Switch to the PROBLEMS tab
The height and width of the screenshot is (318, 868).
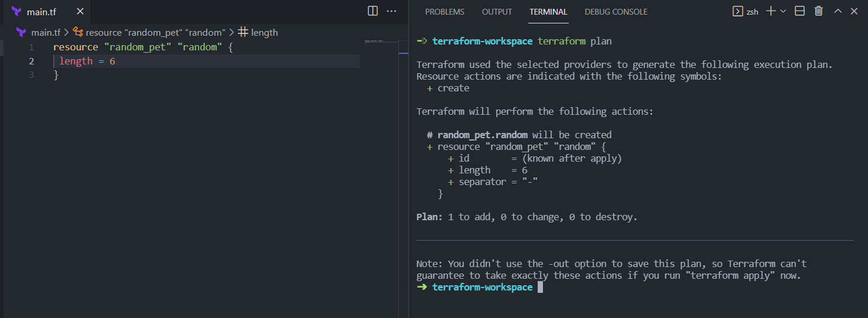coord(445,12)
